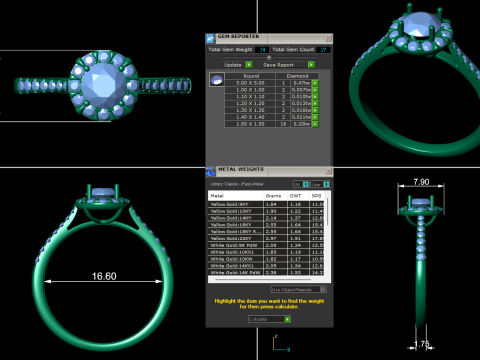Select the Yellow Gold 14KY row
Image resolution: width=480 pixels, height=360 pixels.
click(266, 218)
